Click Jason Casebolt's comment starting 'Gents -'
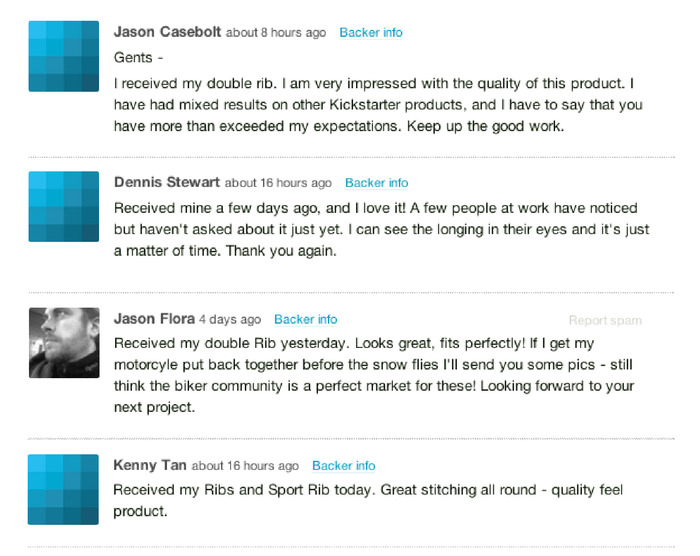 (378, 92)
